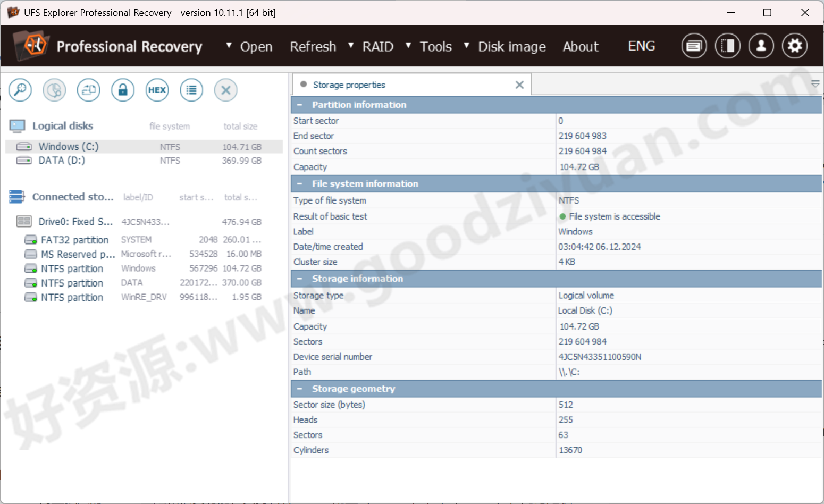The height and width of the screenshot is (504, 824).
Task: Click the disabled pie chart analysis icon
Action: click(54, 90)
